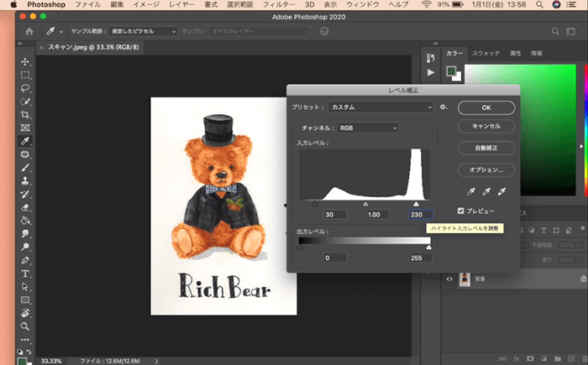
Task: Open the プリセット dropdown showing カスタム
Action: 381,107
